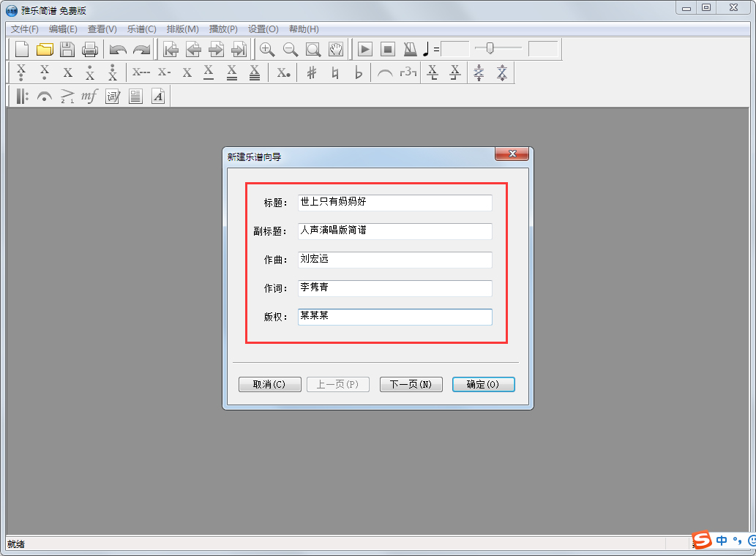This screenshot has width=756, height=556.
Task: Click the font style A icon
Action: pos(158,96)
